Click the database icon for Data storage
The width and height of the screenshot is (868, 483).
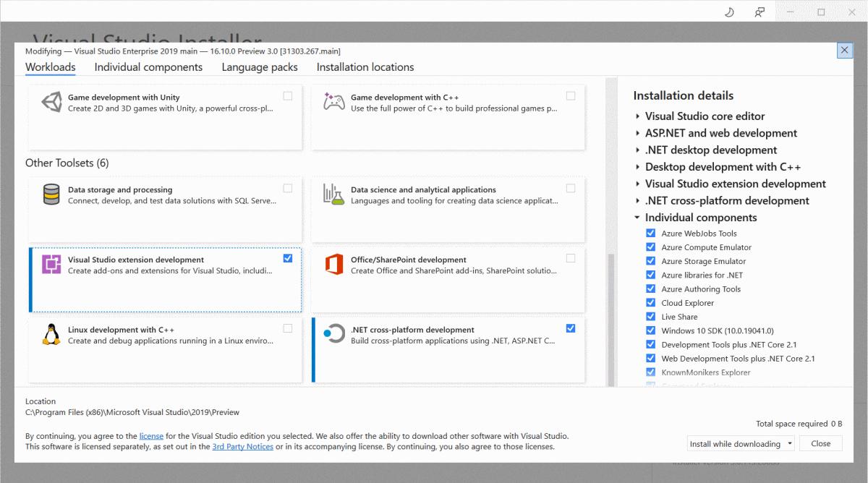[51, 195]
